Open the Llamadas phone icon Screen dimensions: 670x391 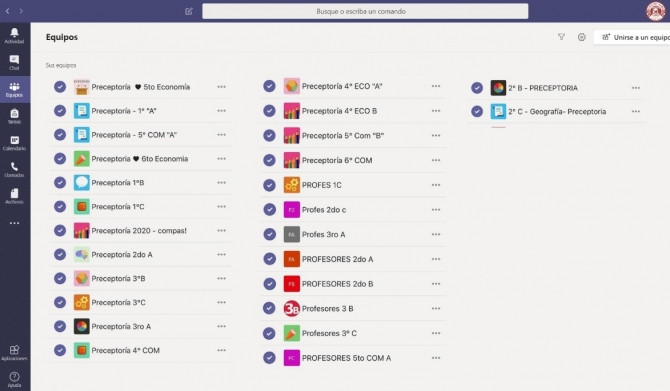[x=15, y=169]
